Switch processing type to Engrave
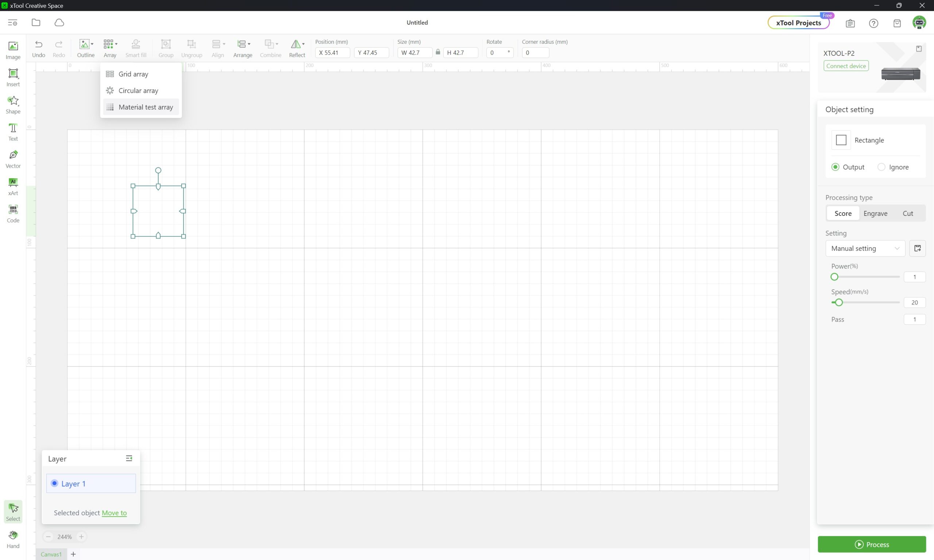Image resolution: width=934 pixels, height=560 pixels. [x=875, y=213]
